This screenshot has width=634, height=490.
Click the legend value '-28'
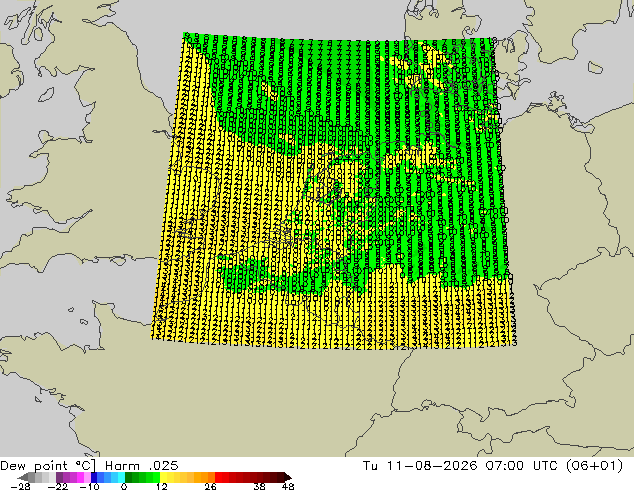(x=20, y=486)
